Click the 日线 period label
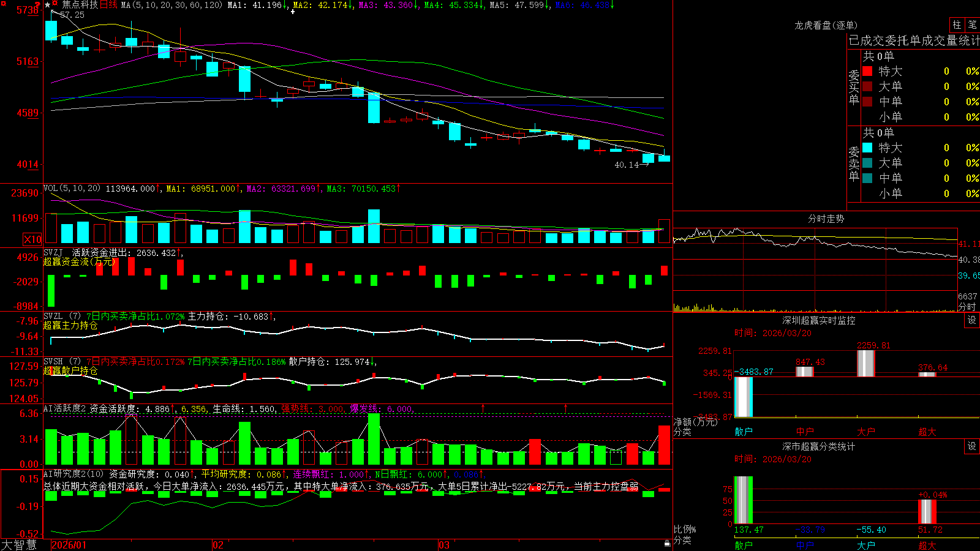 (x=108, y=5)
